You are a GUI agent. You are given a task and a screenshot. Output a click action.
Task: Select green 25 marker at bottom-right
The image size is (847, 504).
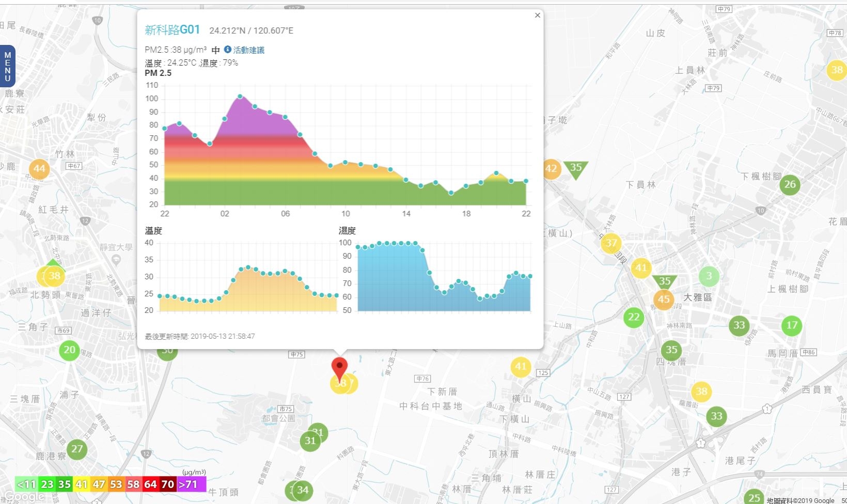[755, 497]
